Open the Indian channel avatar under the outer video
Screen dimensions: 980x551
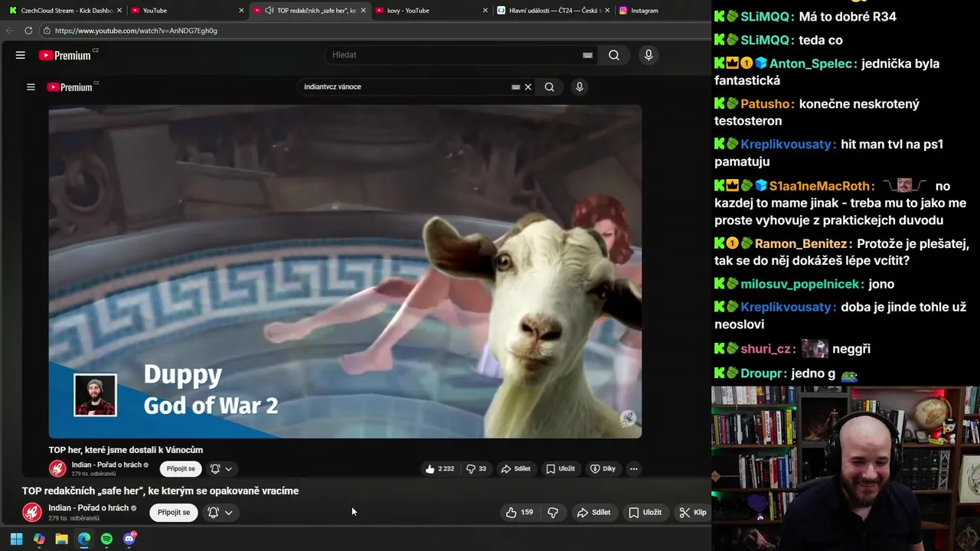pyautogui.click(x=32, y=512)
